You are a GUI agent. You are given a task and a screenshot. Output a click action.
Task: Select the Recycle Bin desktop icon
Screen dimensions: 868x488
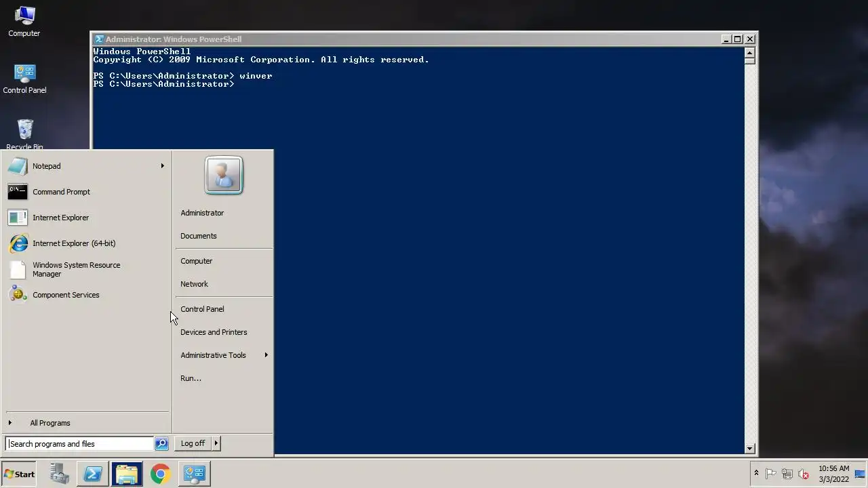24,134
